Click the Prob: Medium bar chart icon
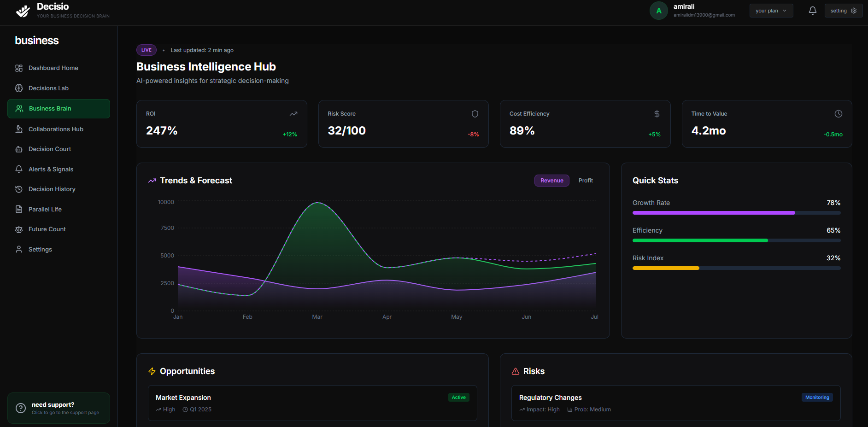The width and height of the screenshot is (868, 427). point(569,409)
